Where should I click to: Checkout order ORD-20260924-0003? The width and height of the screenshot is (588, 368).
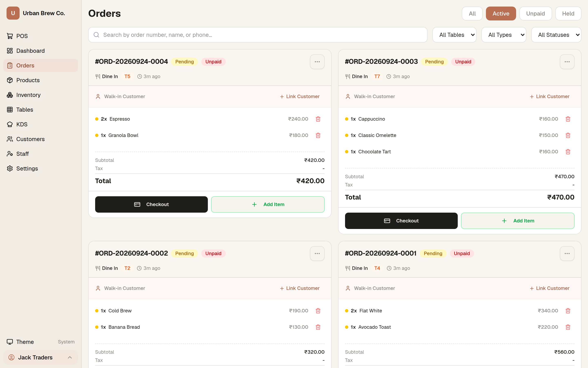401,221
